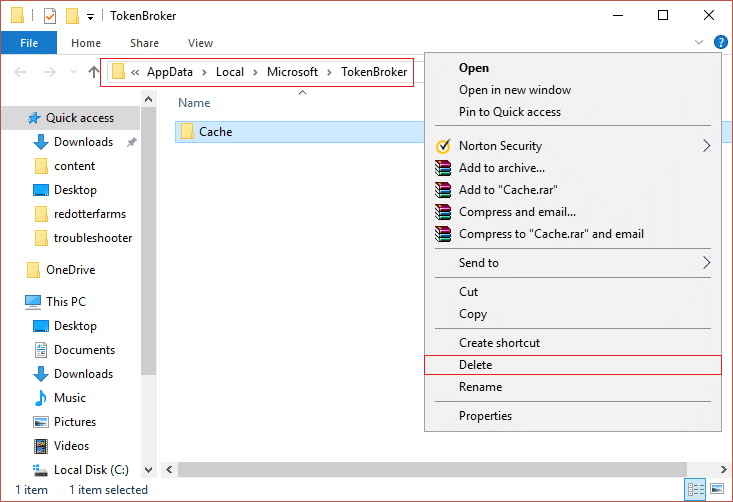Screen dimensions: 733x502
Task: Click TokenBroker in the address path
Action: (x=374, y=72)
